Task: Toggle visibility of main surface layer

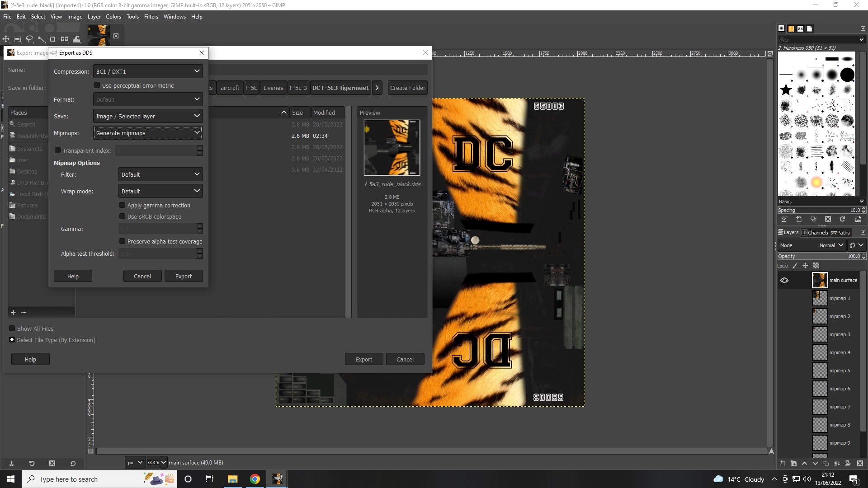Action: click(784, 280)
